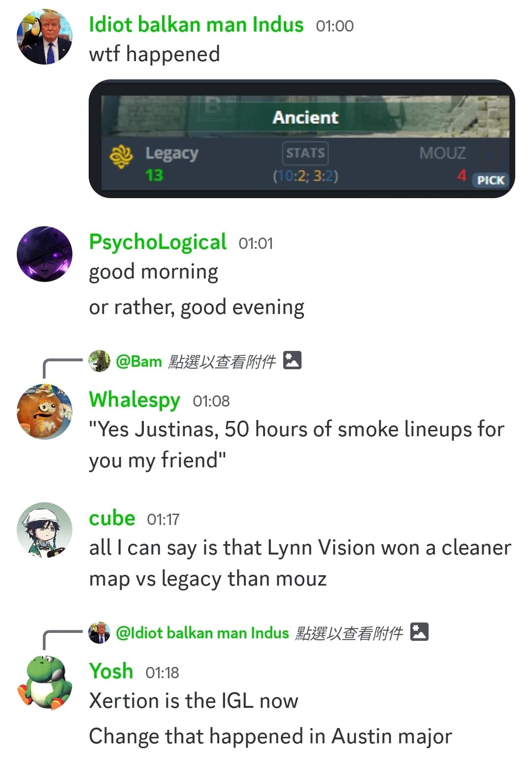
Task: Open Yosh username profile
Action: point(111,671)
